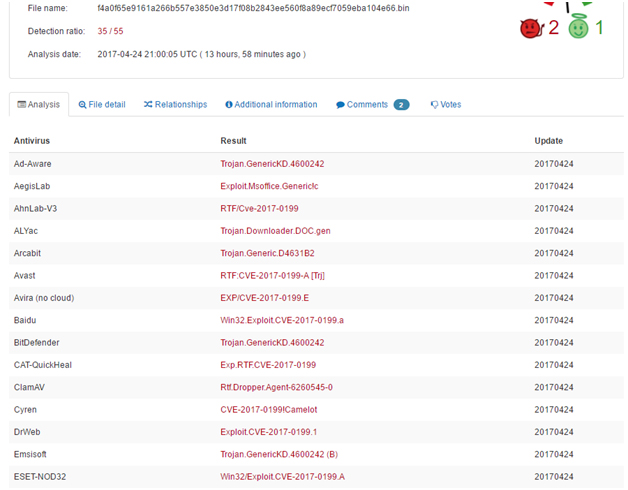628x490 pixels.
Task: Click the ALYac antivirus name
Action: pyautogui.click(x=26, y=231)
